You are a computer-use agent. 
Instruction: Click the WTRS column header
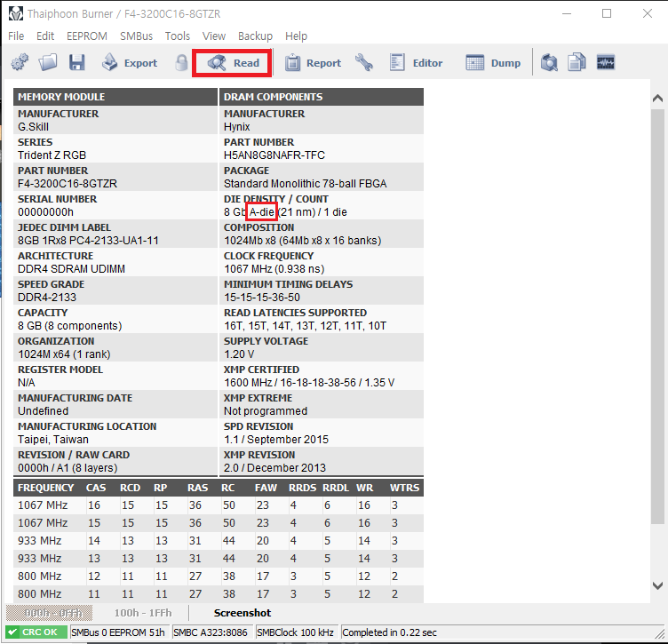[405, 488]
